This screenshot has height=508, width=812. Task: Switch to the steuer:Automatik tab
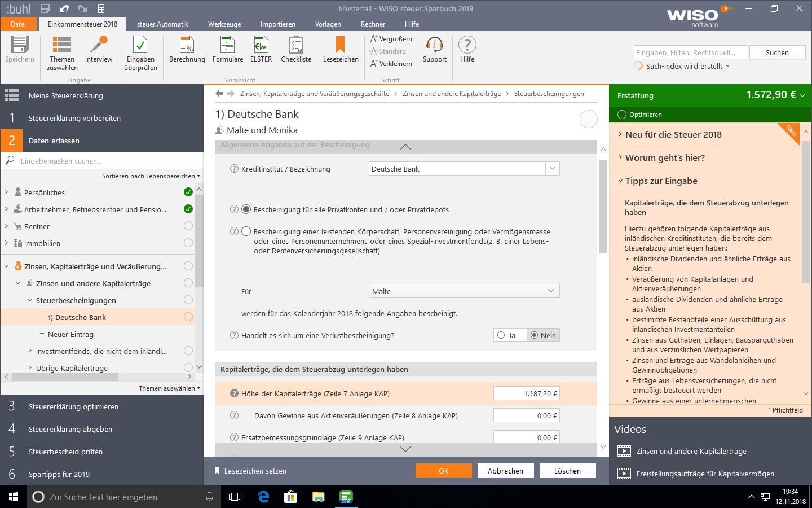162,24
